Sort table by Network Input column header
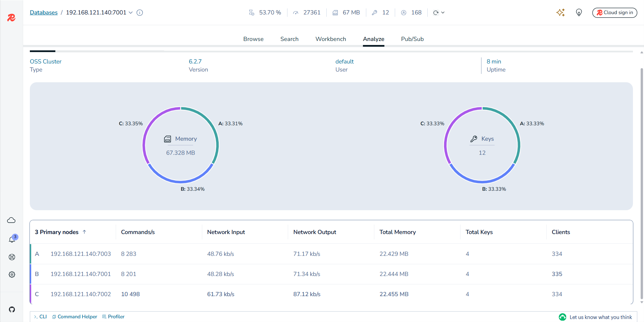Image resolution: width=644 pixels, height=322 pixels. click(226, 232)
